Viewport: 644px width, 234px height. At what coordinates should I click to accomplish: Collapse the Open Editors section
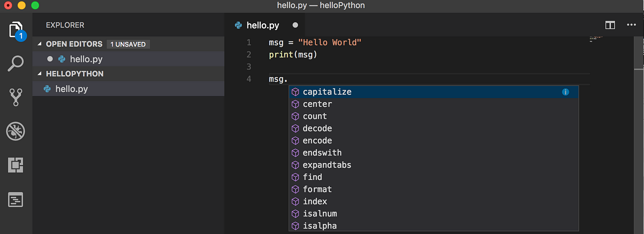click(x=40, y=44)
